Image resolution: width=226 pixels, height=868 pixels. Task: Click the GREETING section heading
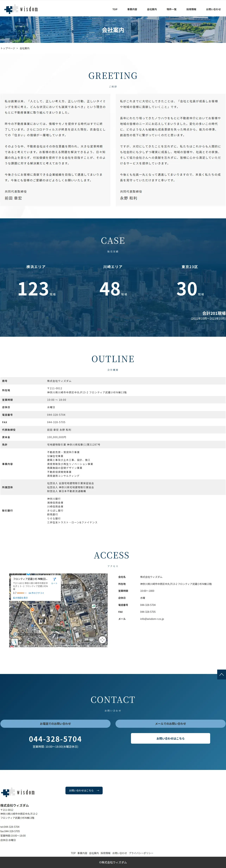113,76
